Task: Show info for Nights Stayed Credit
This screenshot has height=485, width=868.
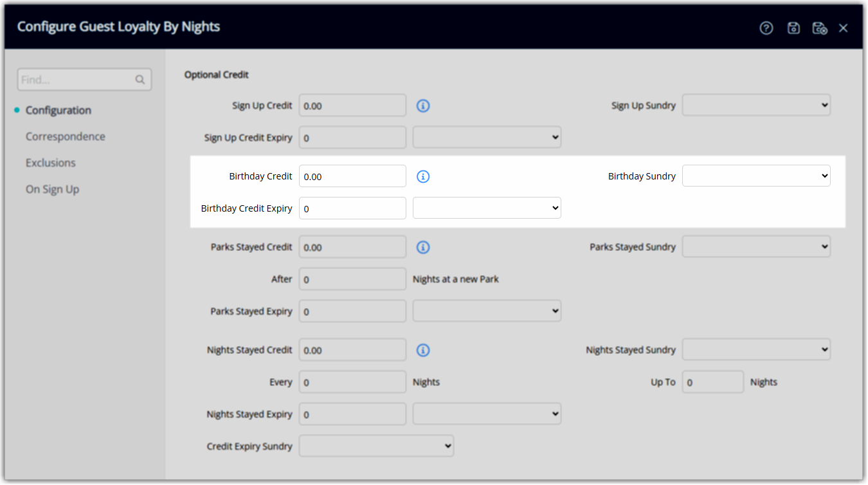Action: coord(423,350)
